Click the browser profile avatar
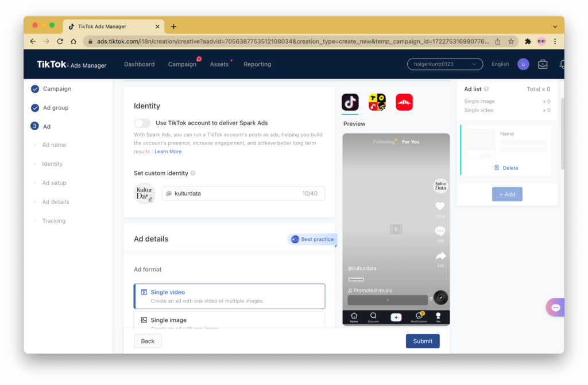The image size is (588, 385). tap(541, 41)
